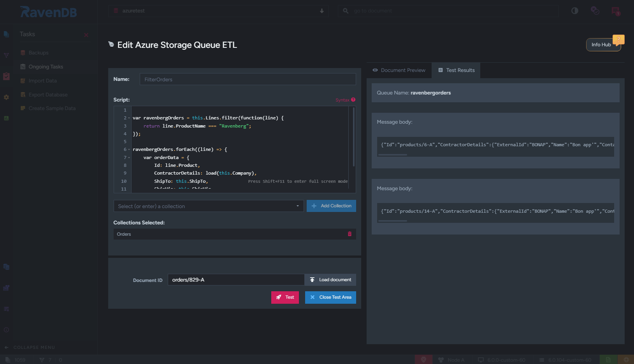Open the azuretest database selector dropdown
Viewport: 634px width, 364px height.
[218, 11]
